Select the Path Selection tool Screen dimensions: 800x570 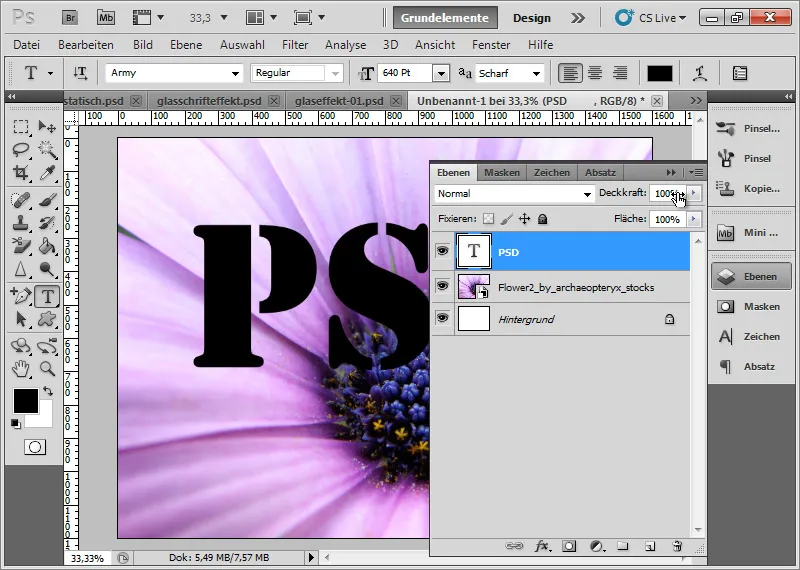21,319
